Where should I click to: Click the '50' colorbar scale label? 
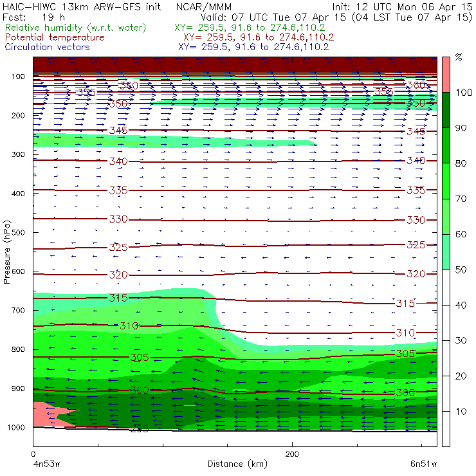coord(461,270)
